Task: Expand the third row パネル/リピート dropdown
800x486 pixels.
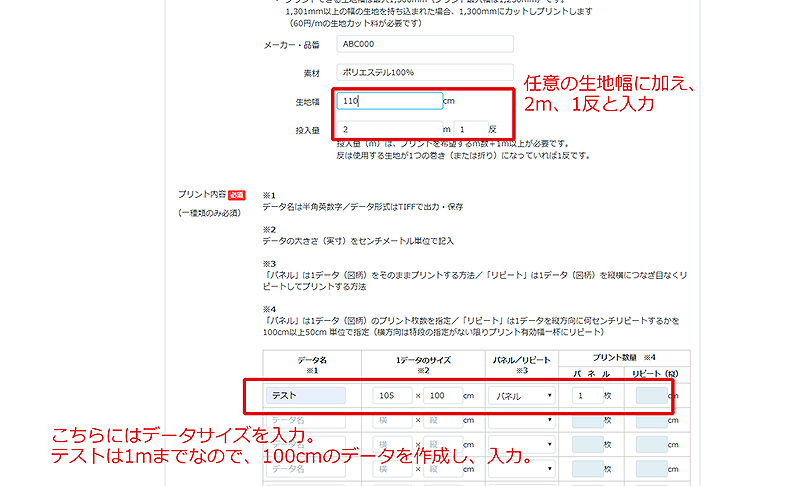Action: point(522,445)
